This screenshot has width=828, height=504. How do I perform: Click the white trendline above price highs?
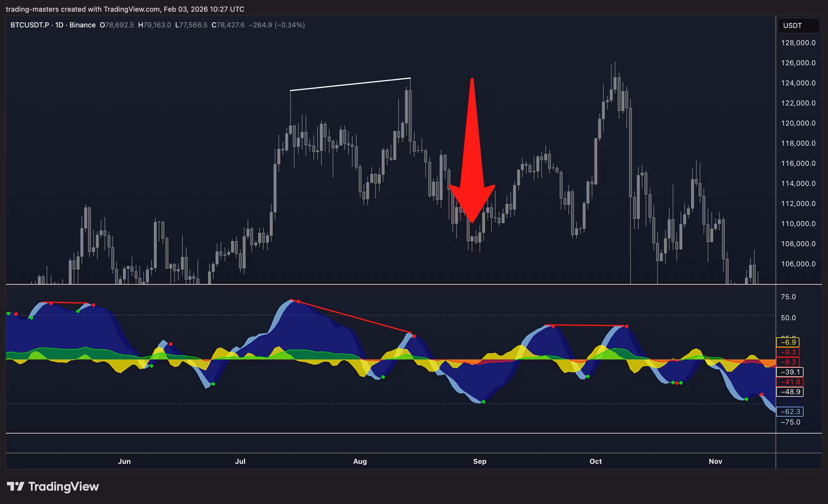350,84
